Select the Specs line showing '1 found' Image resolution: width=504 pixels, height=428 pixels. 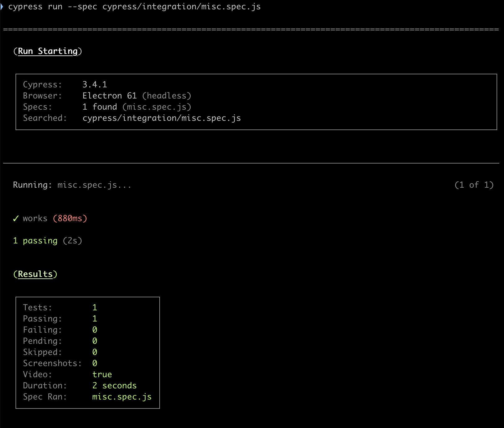[x=136, y=107]
